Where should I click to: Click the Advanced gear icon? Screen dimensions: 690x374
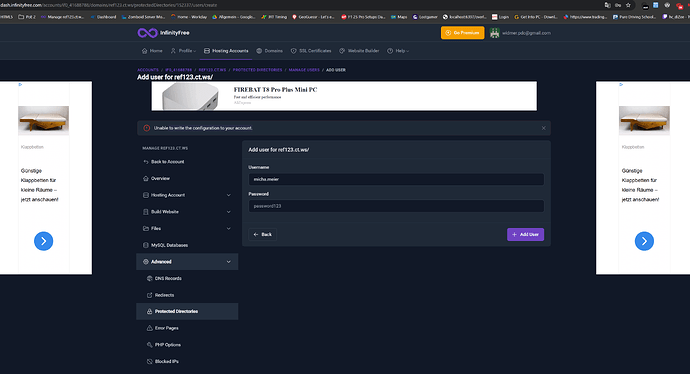pos(146,262)
